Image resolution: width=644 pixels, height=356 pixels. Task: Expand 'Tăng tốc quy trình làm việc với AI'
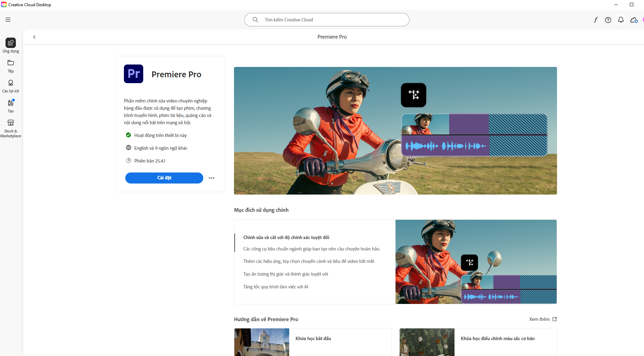click(275, 287)
